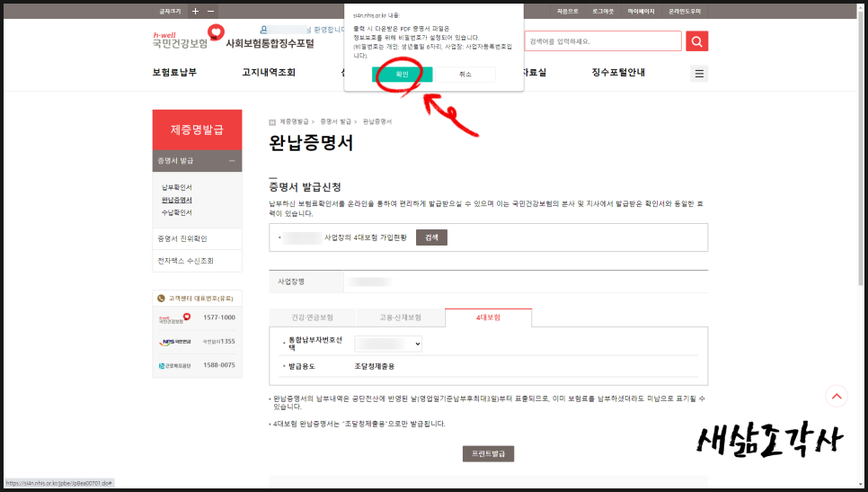
Task: Click 1577-1000 국민건강보험 contact row
Action: 197,318
